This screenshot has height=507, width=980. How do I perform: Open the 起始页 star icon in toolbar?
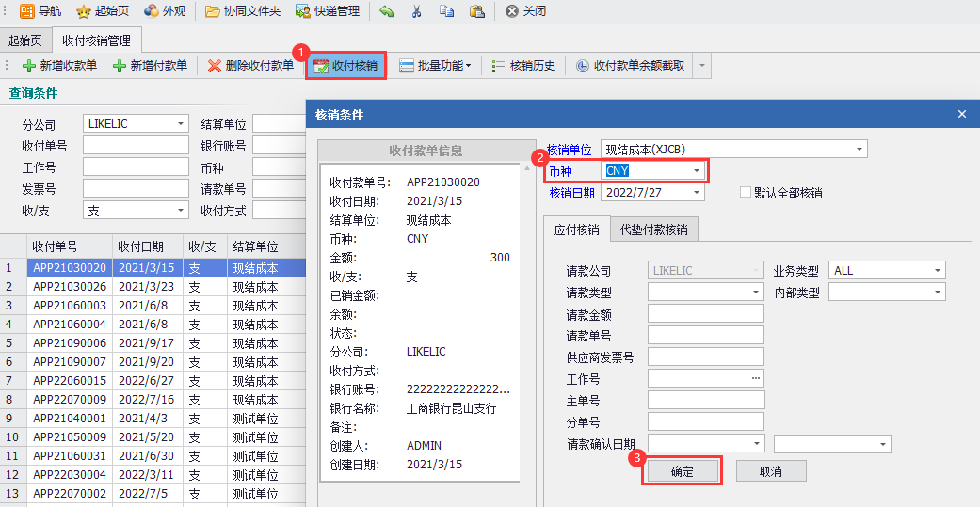(x=84, y=11)
